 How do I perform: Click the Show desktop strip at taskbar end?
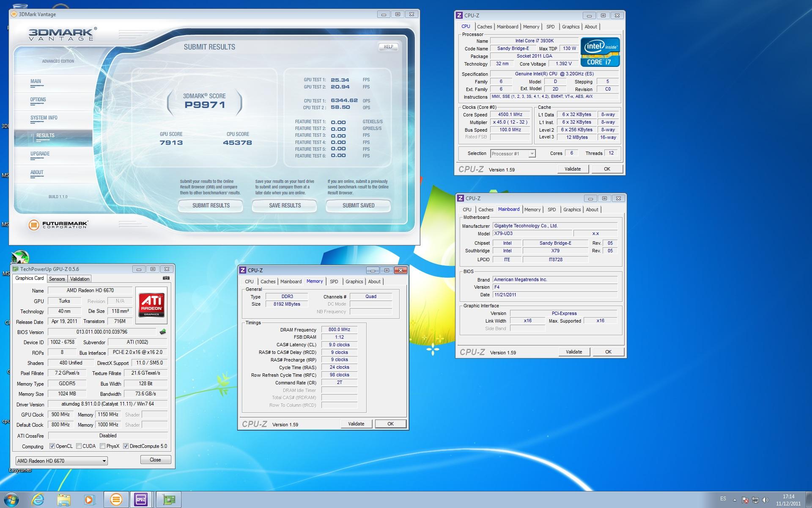click(809, 500)
